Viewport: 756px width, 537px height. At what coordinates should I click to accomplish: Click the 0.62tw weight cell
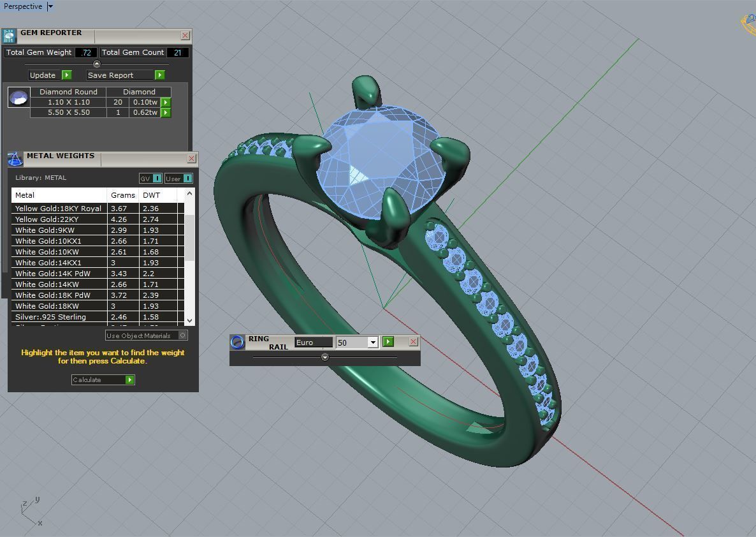tap(145, 112)
